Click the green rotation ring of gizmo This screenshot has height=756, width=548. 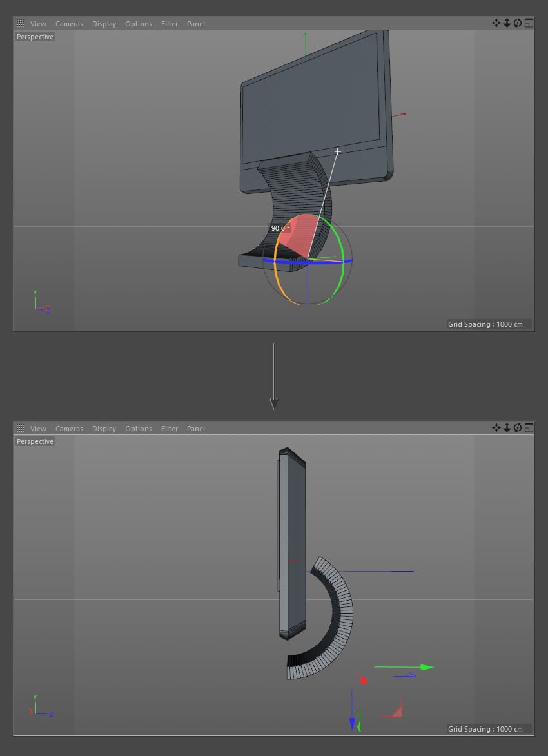pyautogui.click(x=342, y=260)
